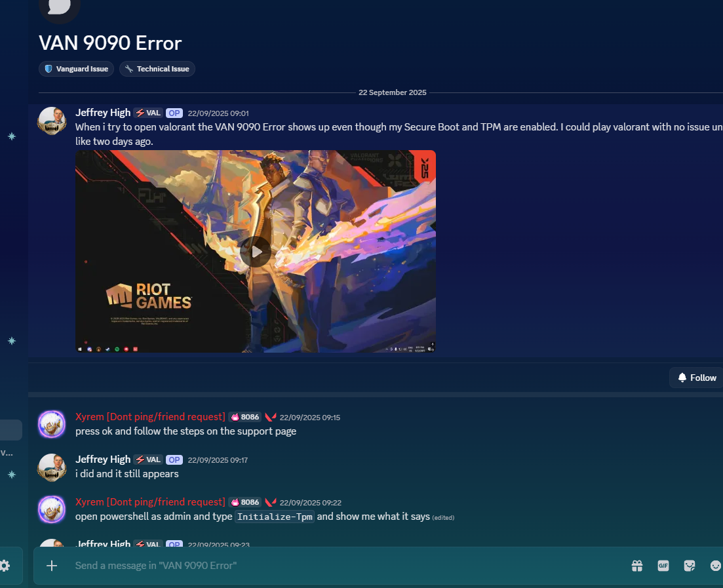Click the 22/09/2025 09:17 timestamp
Image resolution: width=723 pixels, height=588 pixels.
pyautogui.click(x=218, y=460)
